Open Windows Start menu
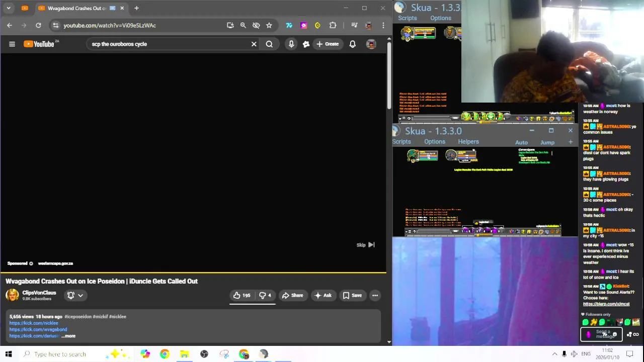Screen dimensions: 644x362 9,354
